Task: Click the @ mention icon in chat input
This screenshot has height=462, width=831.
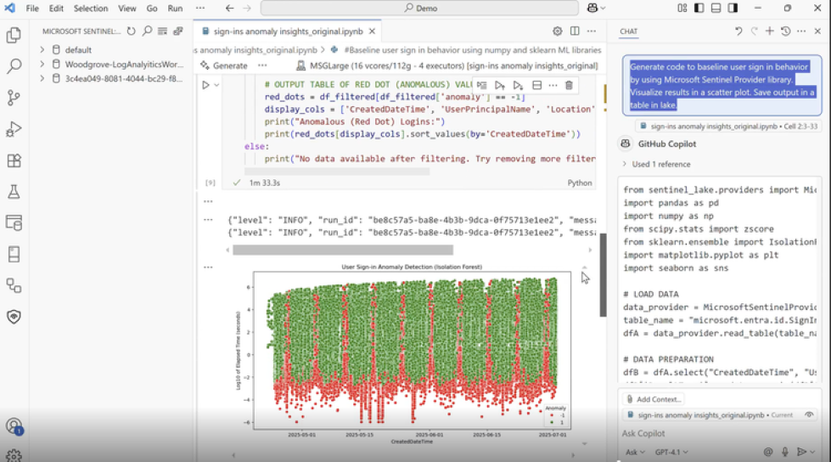Action: pos(768,452)
